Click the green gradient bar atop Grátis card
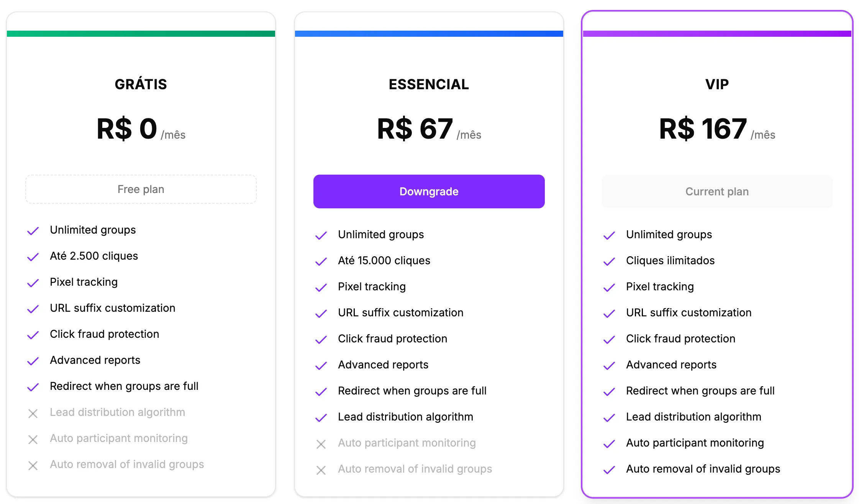The width and height of the screenshot is (859, 504). (141, 33)
